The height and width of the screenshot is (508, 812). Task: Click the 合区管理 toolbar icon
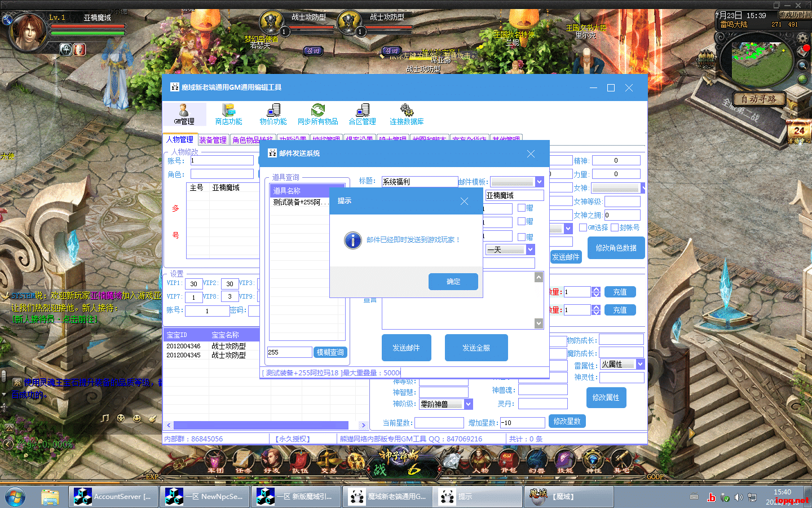(362, 113)
